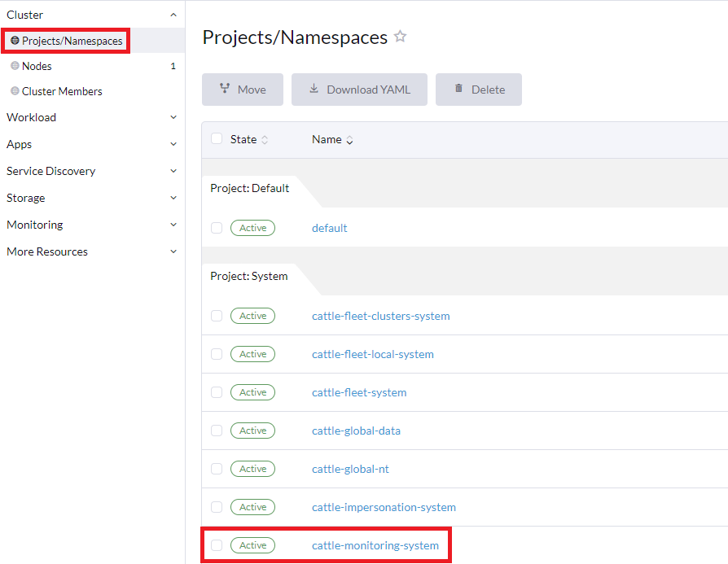Select the checkbox for cattle-fleet-system
This screenshot has height=564, width=728.
(x=217, y=392)
